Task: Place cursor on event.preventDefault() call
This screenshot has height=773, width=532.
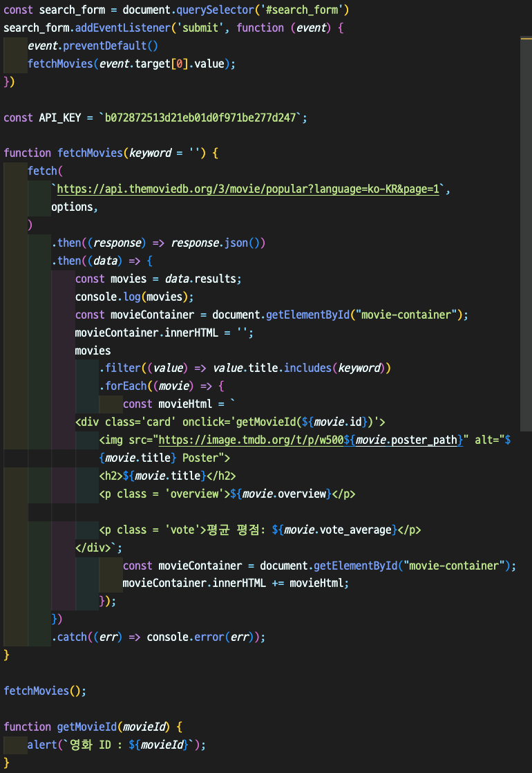Action: click(x=93, y=46)
